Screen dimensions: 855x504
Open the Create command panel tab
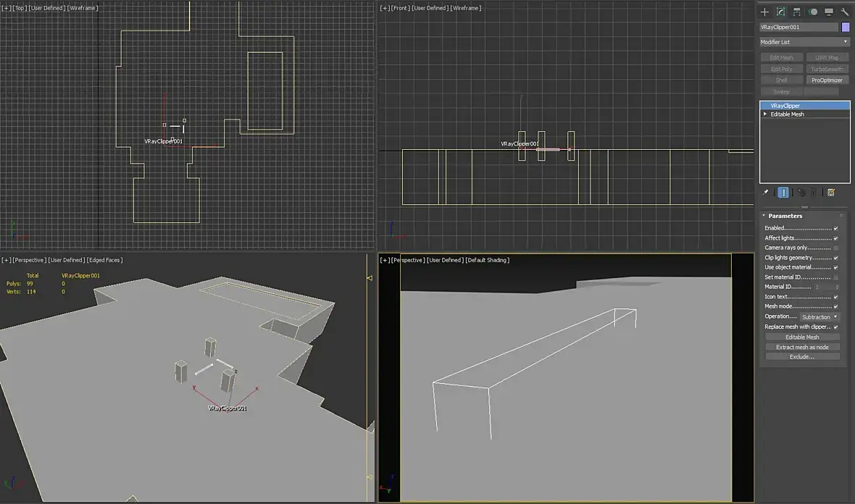(764, 12)
